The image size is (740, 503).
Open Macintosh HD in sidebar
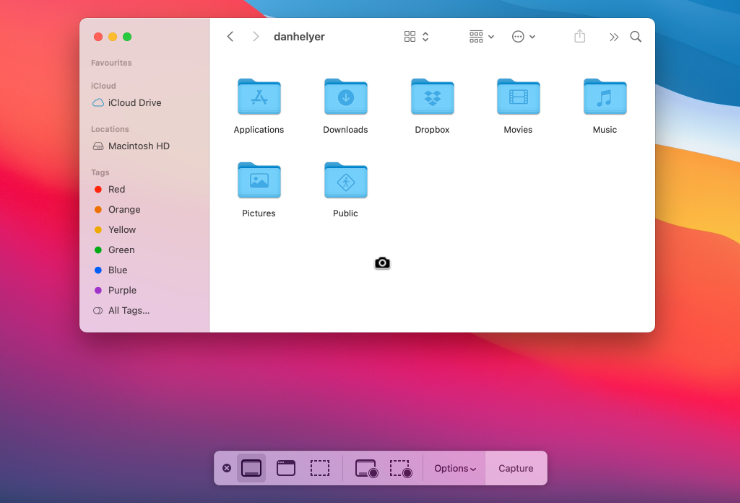131,146
